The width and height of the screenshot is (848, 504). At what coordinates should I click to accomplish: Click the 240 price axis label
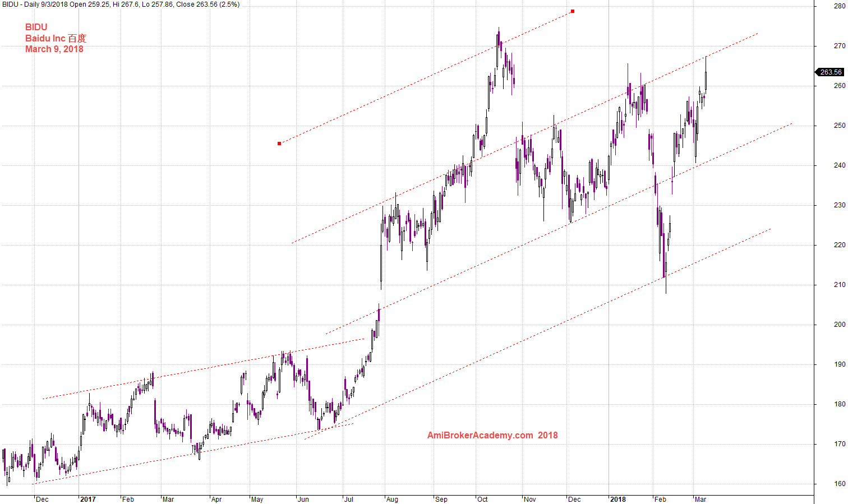[x=840, y=165]
